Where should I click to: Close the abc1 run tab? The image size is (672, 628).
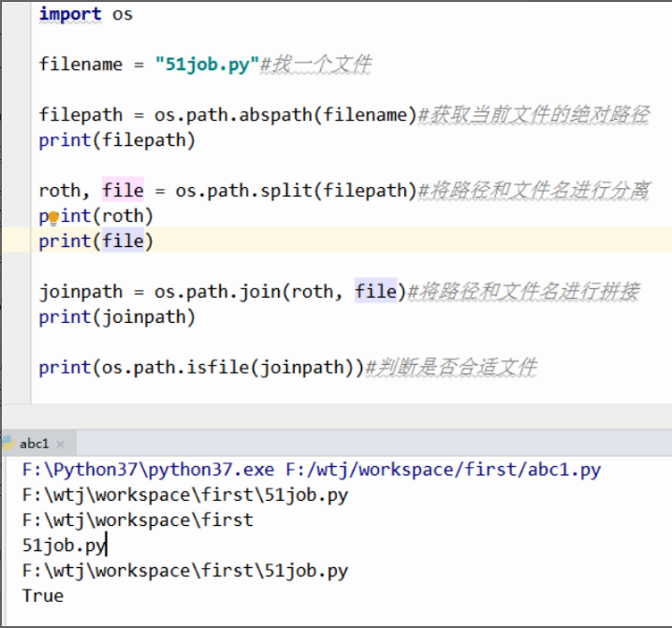pos(61,445)
